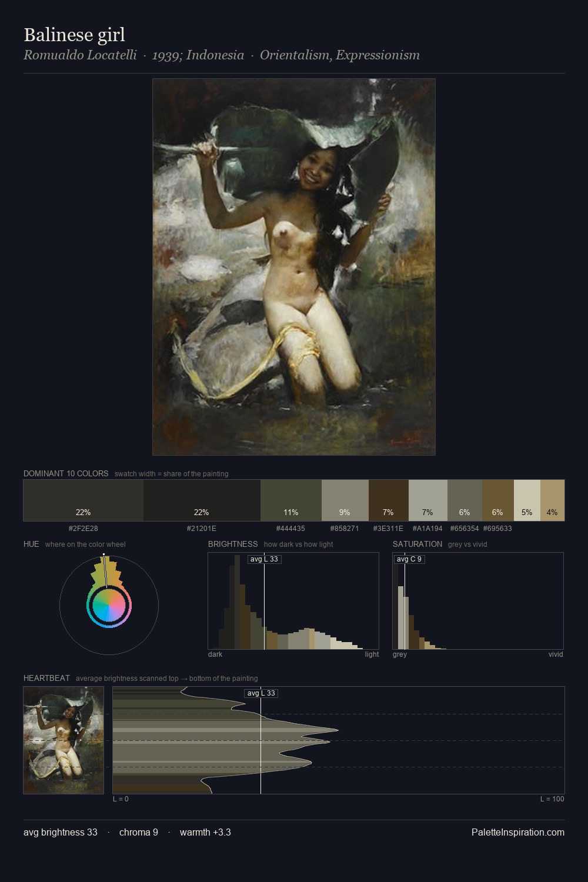The image size is (588, 882).
Task: Select the 11% swatch labeled #444435
Action: tap(291, 500)
